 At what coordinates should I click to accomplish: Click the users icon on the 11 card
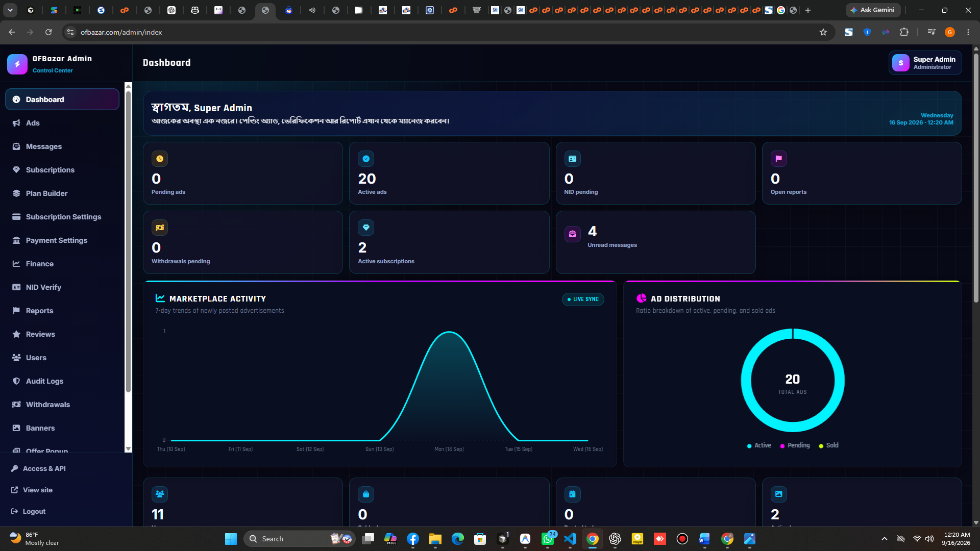[x=160, y=494]
